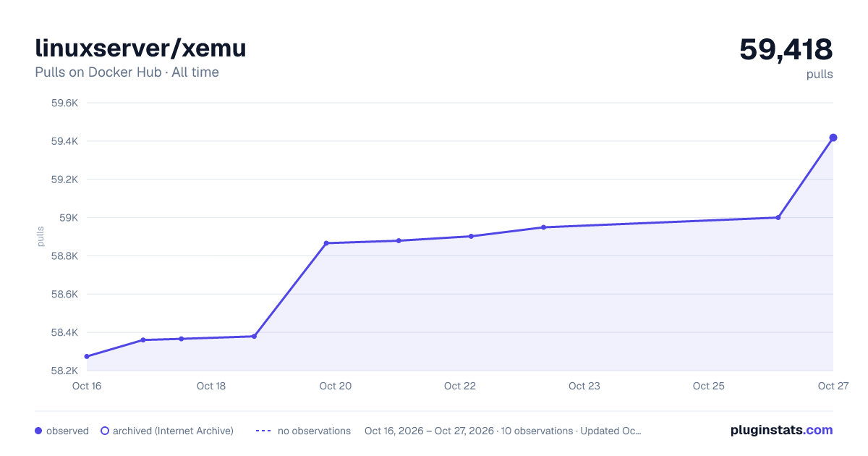868x456 pixels.
Task: Click the 'Pulls on Docker Hub · All time' subtitle
Action: pos(127,72)
